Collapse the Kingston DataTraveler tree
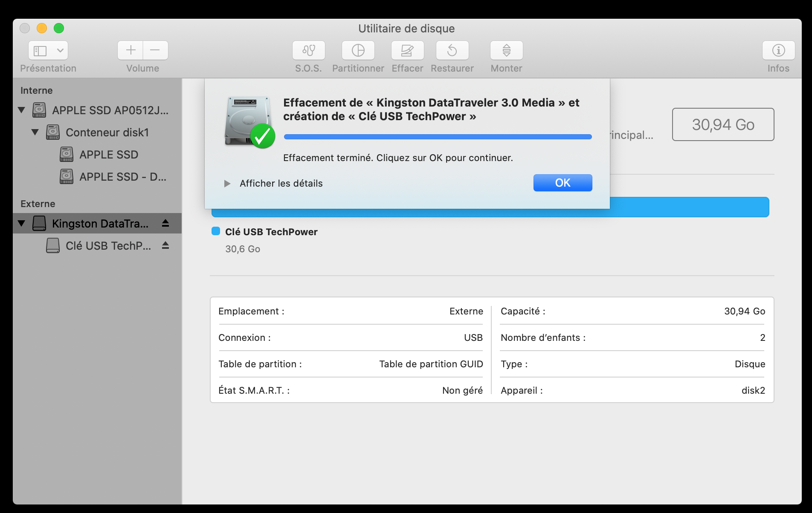This screenshot has width=812, height=513. pos(21,223)
